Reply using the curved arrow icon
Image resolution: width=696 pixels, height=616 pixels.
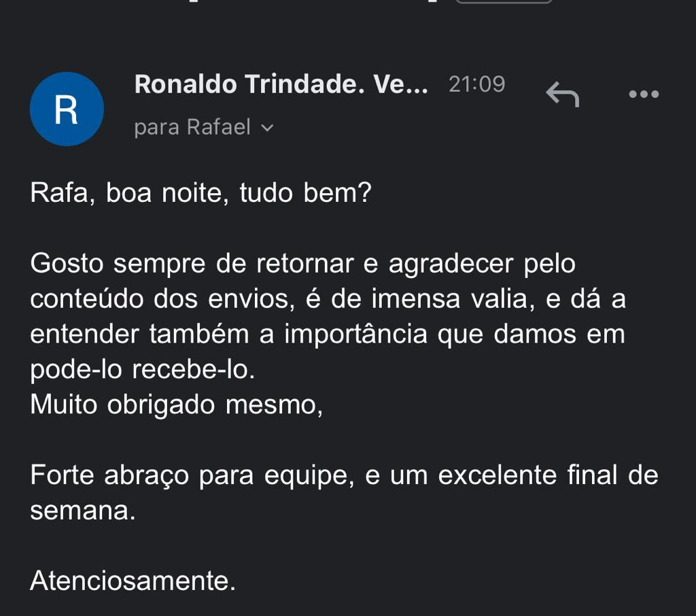[x=562, y=94]
